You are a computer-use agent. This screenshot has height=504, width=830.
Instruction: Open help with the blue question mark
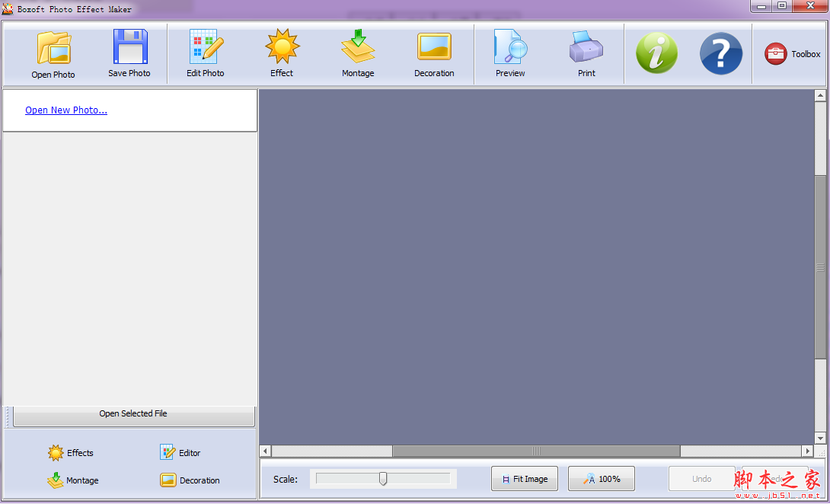pos(721,53)
